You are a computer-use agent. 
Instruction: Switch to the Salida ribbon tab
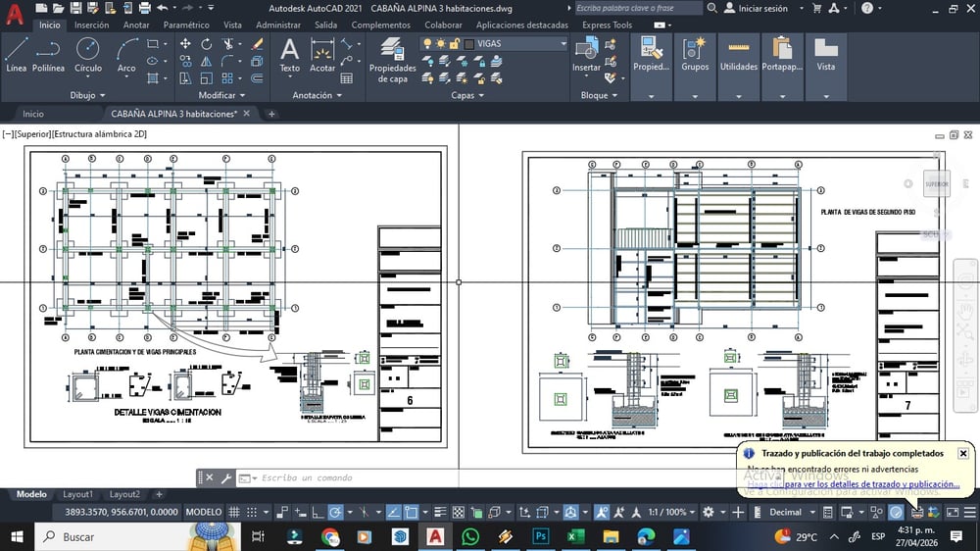325,25
